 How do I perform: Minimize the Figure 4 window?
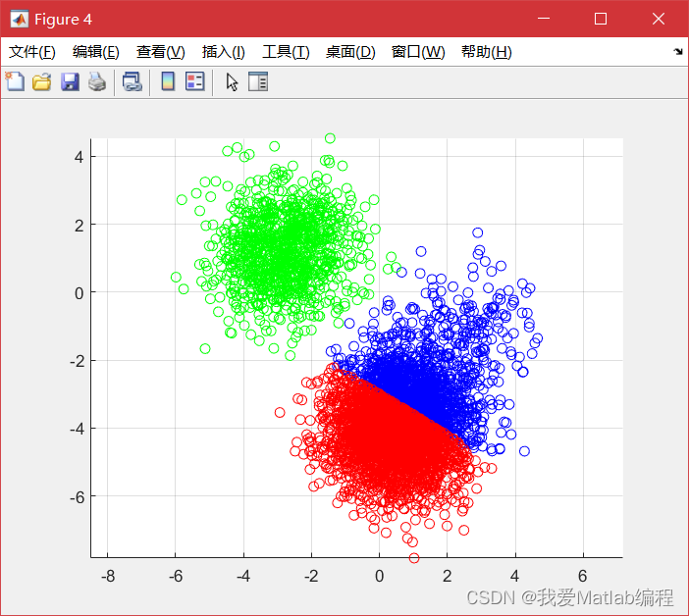pyautogui.click(x=544, y=19)
